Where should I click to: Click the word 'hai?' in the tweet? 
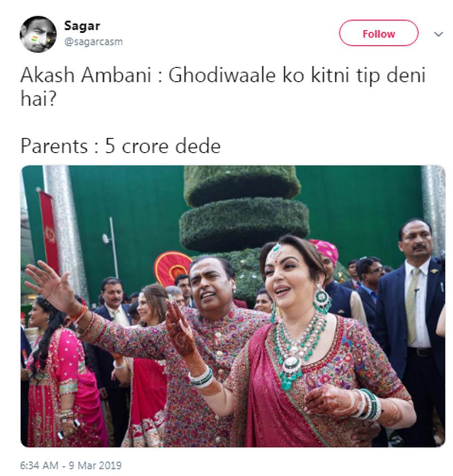(x=38, y=99)
